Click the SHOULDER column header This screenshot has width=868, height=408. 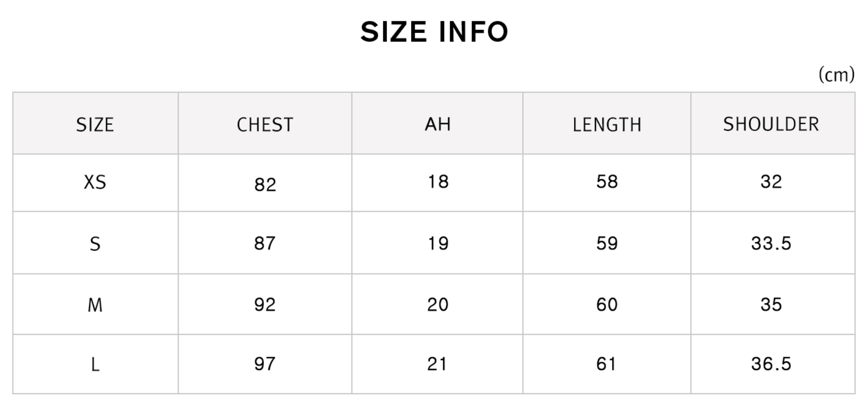coord(771,124)
